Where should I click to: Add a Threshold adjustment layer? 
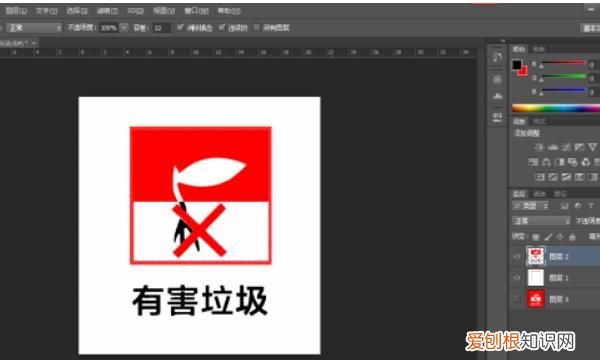point(566,177)
